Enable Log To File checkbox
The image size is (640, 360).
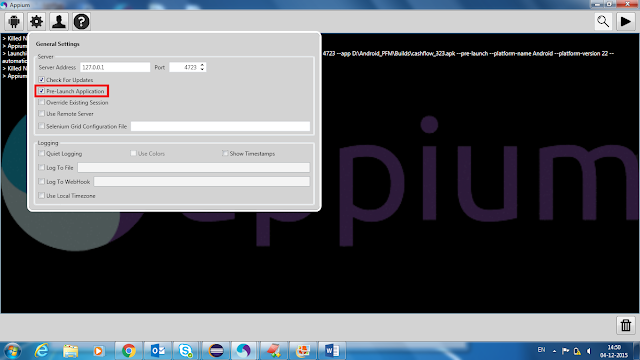[41, 167]
